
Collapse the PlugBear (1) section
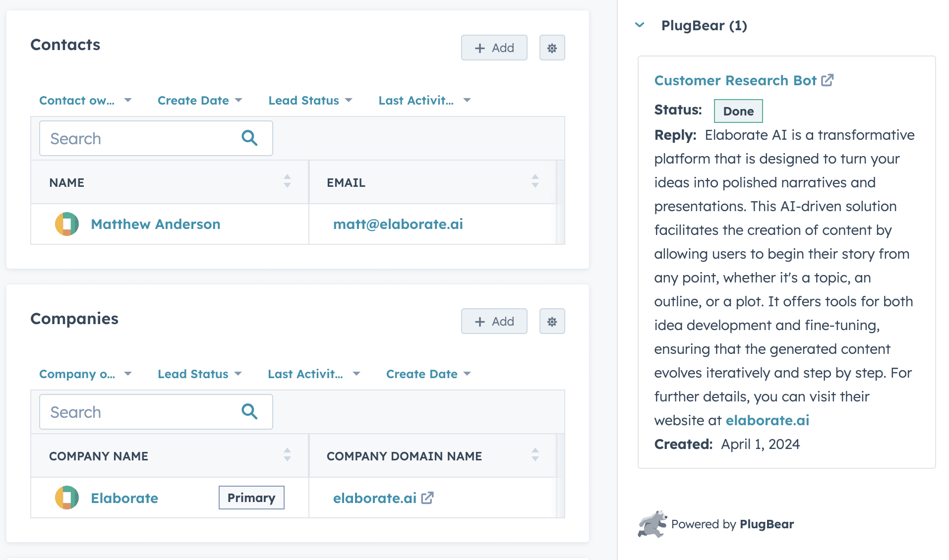pyautogui.click(x=640, y=25)
